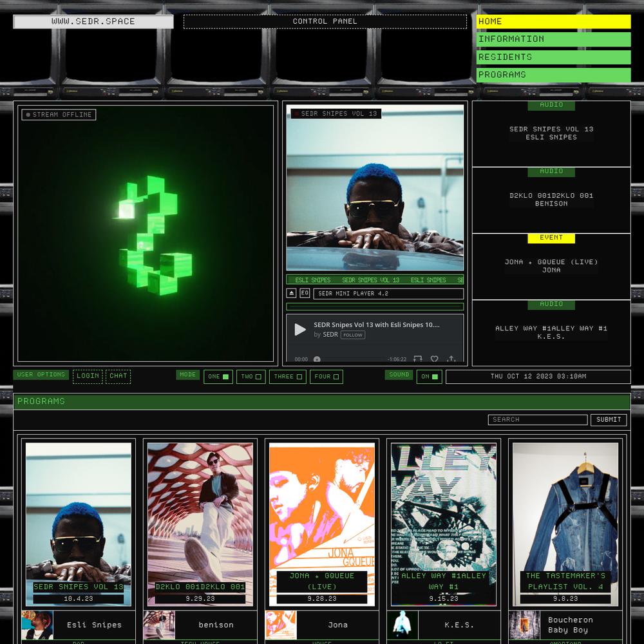Screen dimensions: 644x644
Task: Open D2KLO 001 program card
Action: [x=200, y=524]
